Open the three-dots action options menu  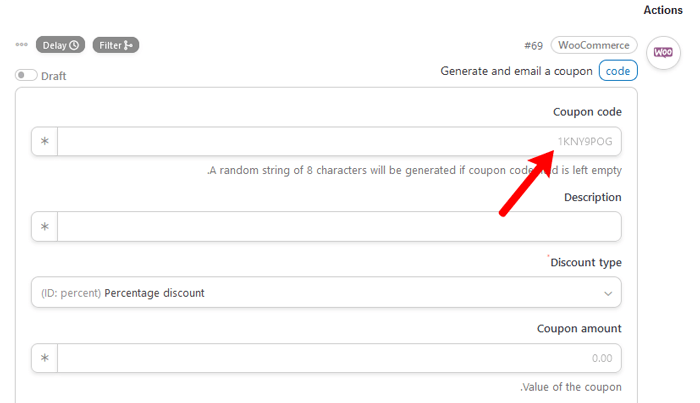21,45
